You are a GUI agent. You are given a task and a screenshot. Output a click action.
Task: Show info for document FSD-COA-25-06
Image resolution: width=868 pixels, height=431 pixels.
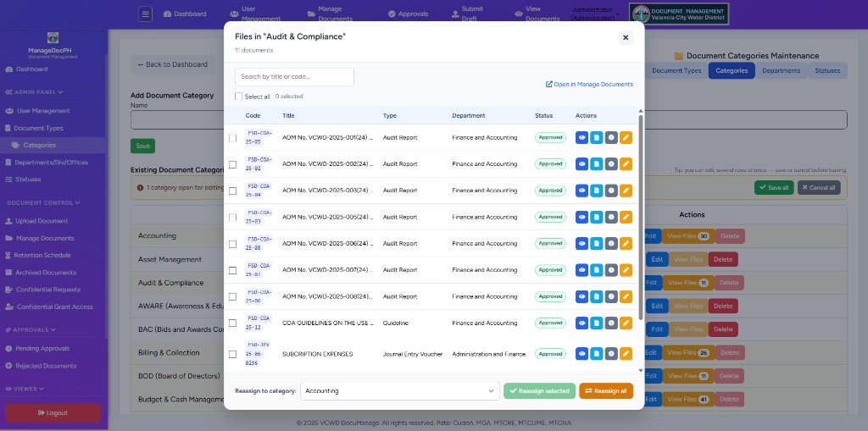pos(611,296)
